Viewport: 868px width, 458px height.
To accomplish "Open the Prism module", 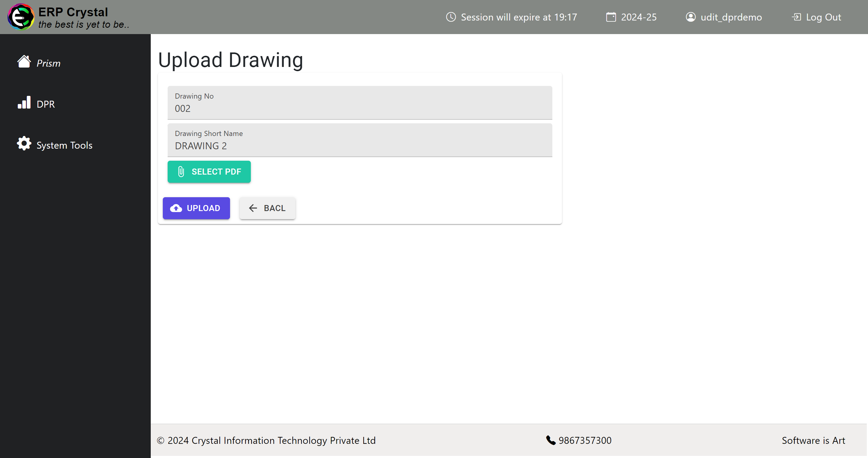I will 48,63.
